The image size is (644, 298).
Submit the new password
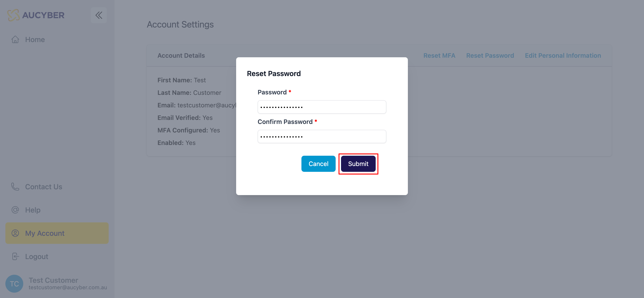tap(358, 164)
